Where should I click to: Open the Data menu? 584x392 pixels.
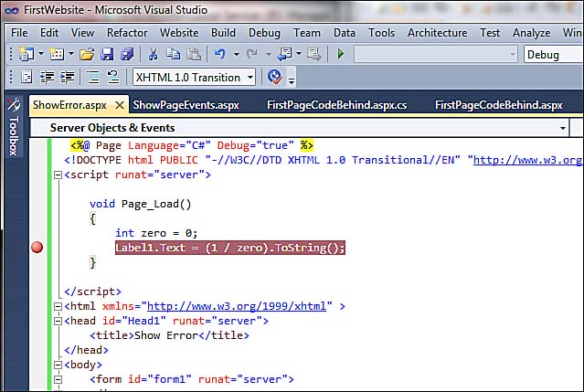point(345,33)
